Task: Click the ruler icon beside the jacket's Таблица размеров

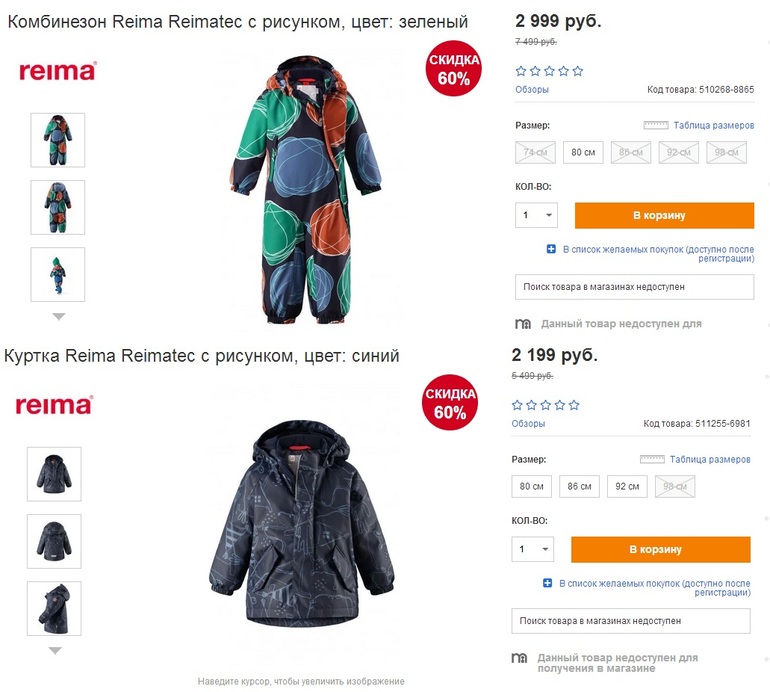Action: [x=653, y=460]
